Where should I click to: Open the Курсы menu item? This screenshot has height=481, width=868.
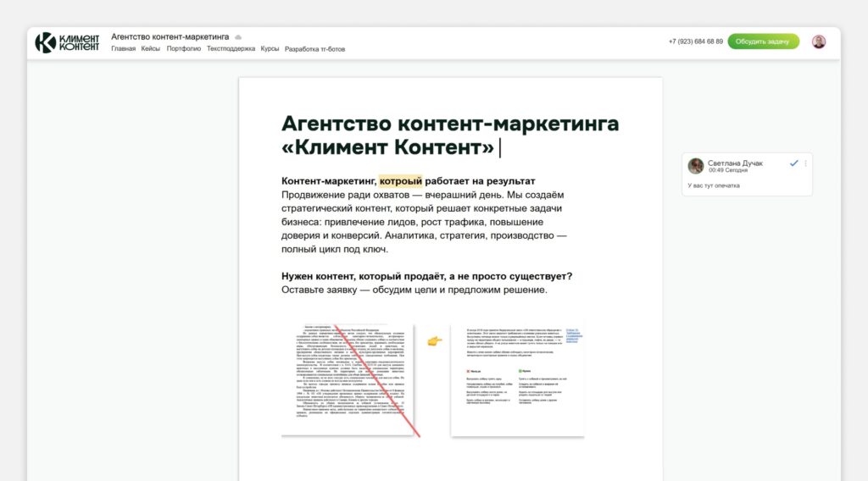270,49
